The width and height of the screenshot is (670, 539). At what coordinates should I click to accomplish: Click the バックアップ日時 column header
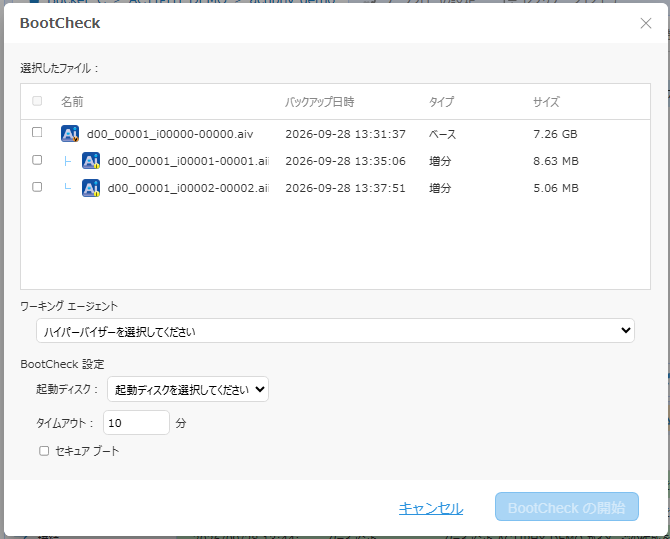point(319,102)
